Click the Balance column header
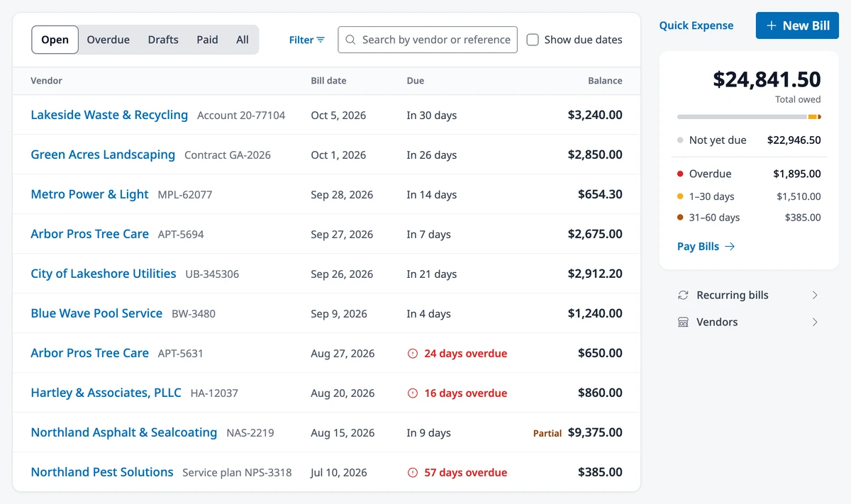Screen dimensions: 851x504 605,81
